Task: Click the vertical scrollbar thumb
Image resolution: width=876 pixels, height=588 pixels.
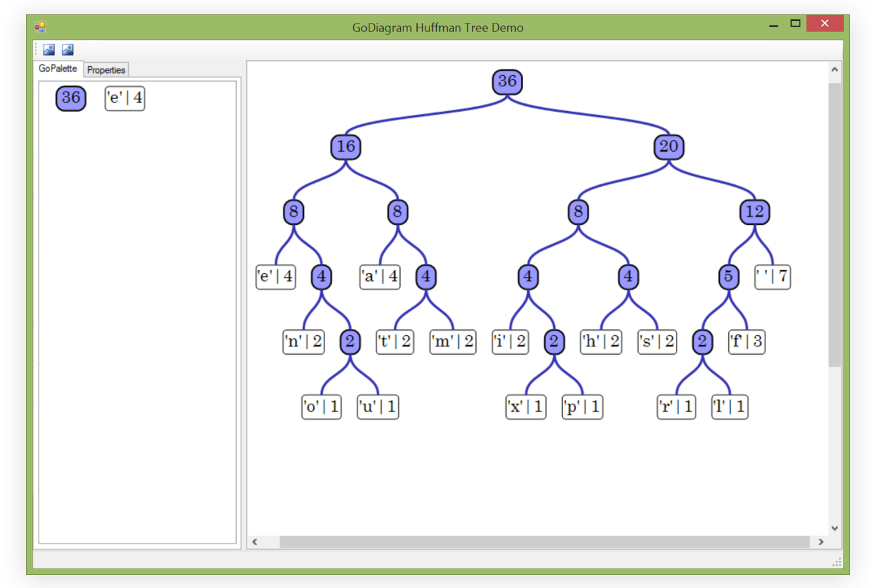Action: pos(835,224)
